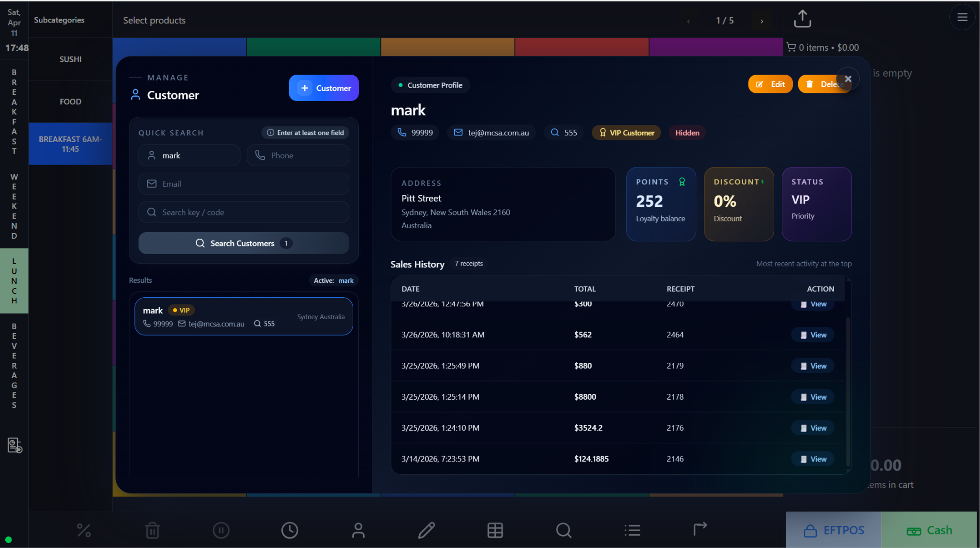
Task: Pay with EFTPOS
Action: pos(833,530)
